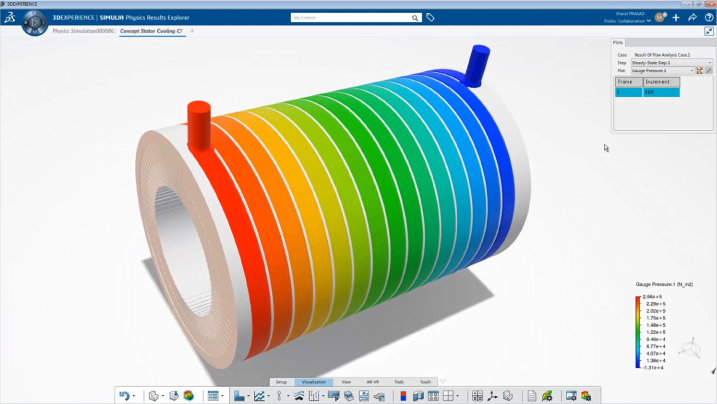The width and height of the screenshot is (717, 404).
Task: Open the Help question mark icon
Action: pyautogui.click(x=708, y=18)
